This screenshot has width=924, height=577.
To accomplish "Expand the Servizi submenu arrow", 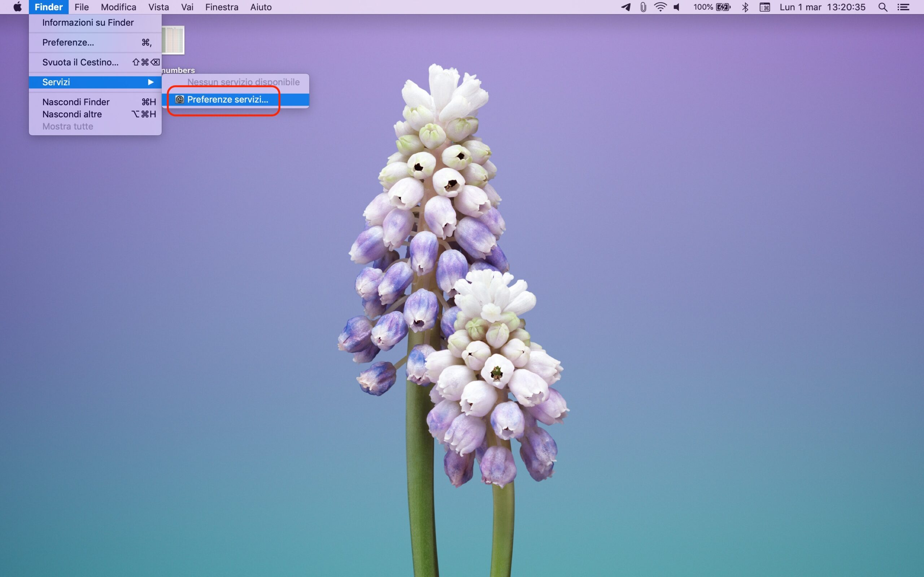I will coord(151,82).
